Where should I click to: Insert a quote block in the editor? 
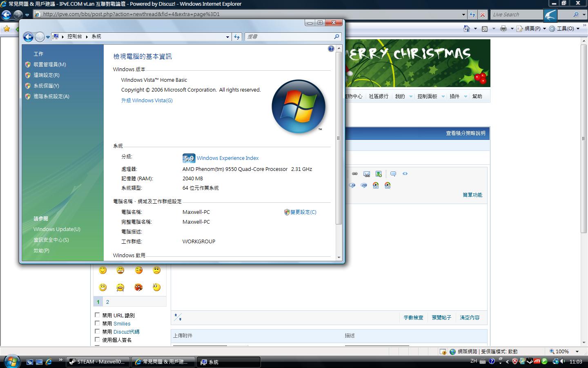[x=393, y=174]
